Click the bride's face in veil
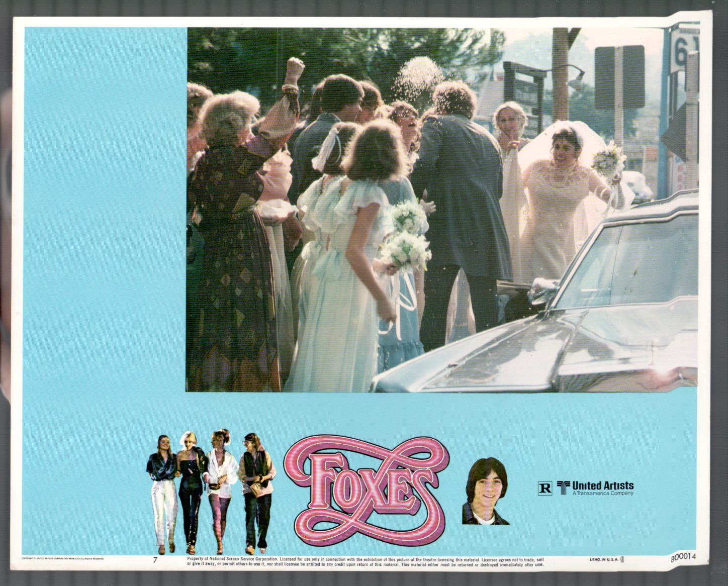Viewport: 728px width, 586px height. click(x=562, y=145)
